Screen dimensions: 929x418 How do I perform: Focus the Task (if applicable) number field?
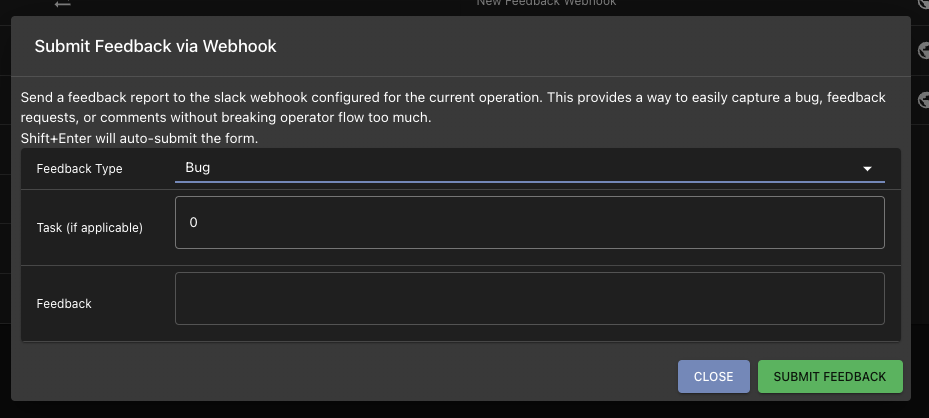pyautogui.click(x=530, y=223)
